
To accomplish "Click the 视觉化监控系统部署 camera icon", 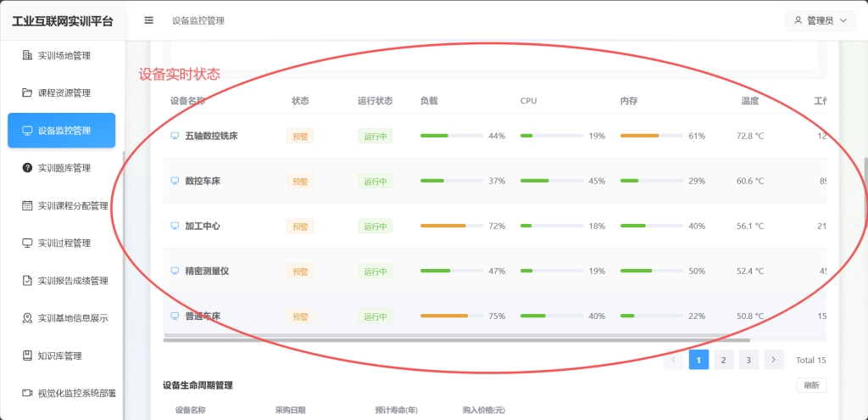I will coord(27,393).
